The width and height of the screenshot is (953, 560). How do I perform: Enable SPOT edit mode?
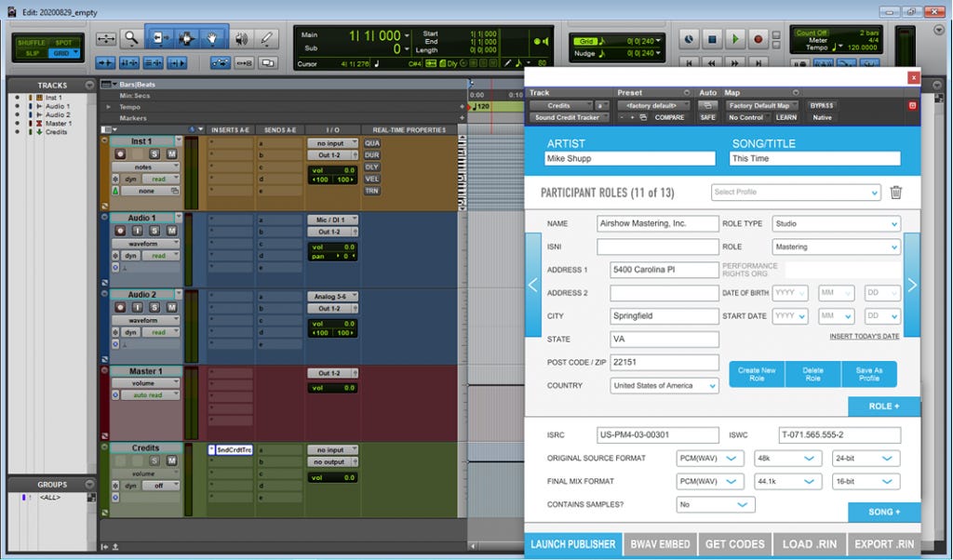point(63,43)
